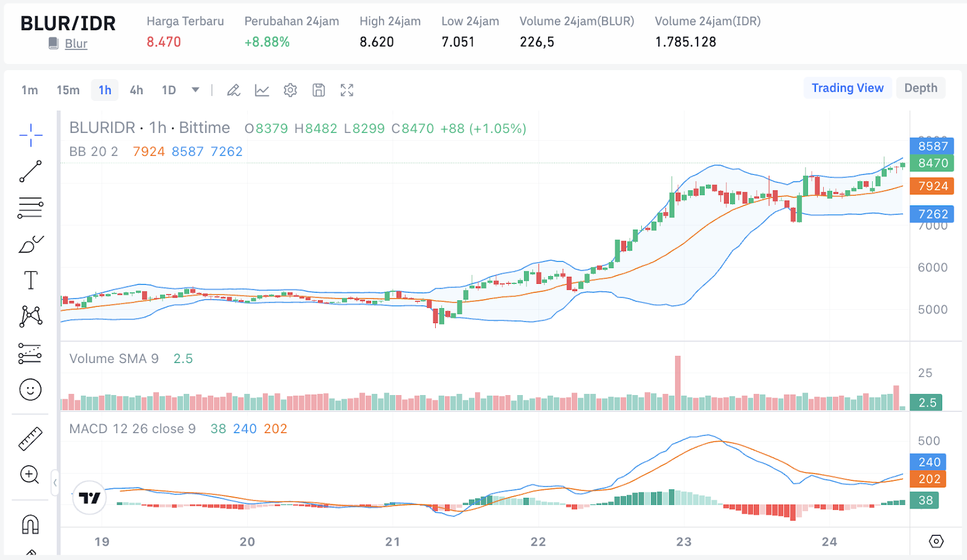Click the +8.88% change value
This screenshot has width=967, height=560.
(x=267, y=42)
